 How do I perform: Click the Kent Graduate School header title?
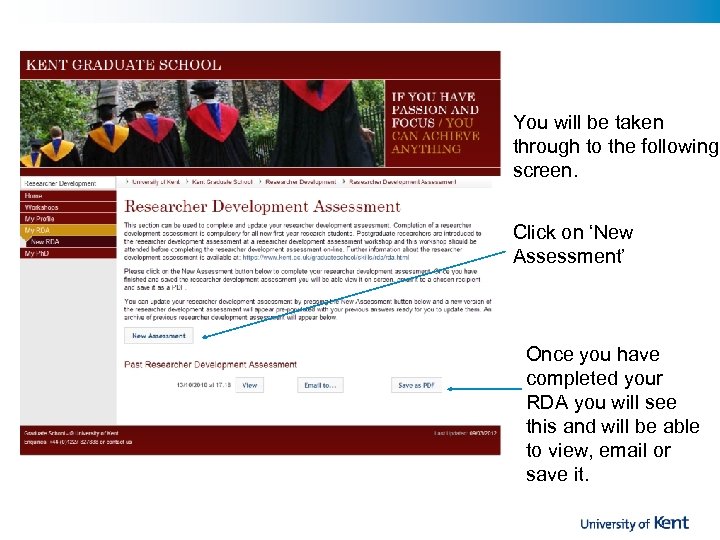click(124, 65)
